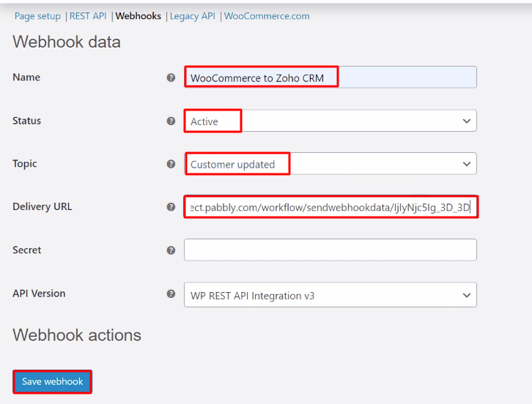532x404 pixels.
Task: Click the Delivery URL label text
Action: [42, 206]
